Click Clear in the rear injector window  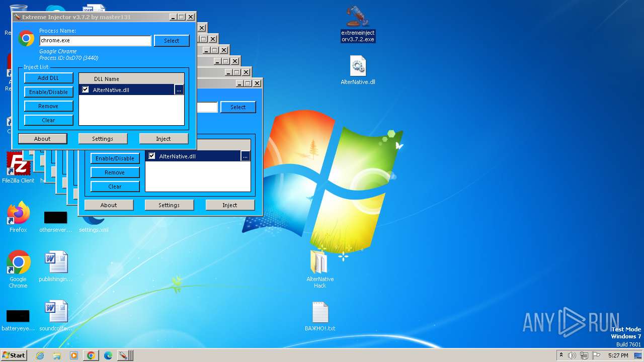[x=115, y=187]
